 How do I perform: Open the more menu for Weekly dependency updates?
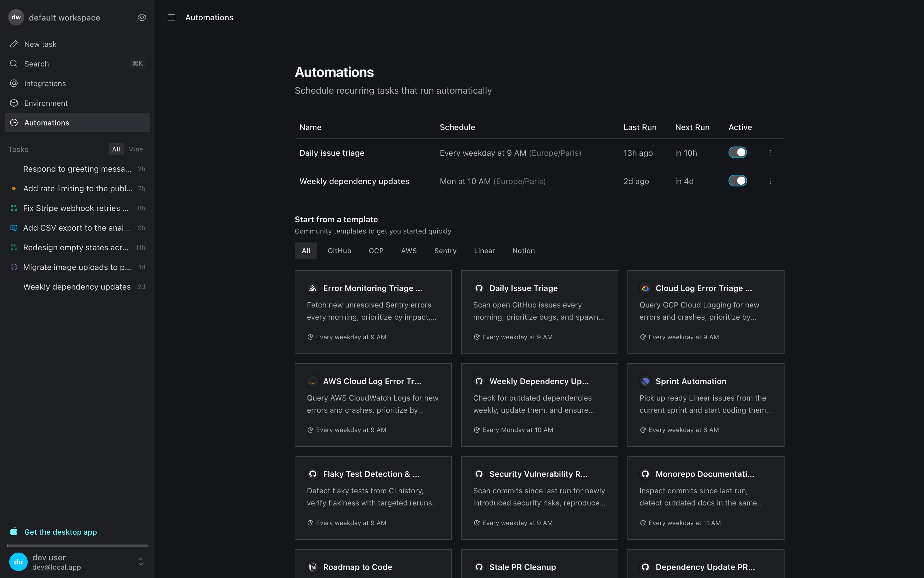[x=770, y=181]
